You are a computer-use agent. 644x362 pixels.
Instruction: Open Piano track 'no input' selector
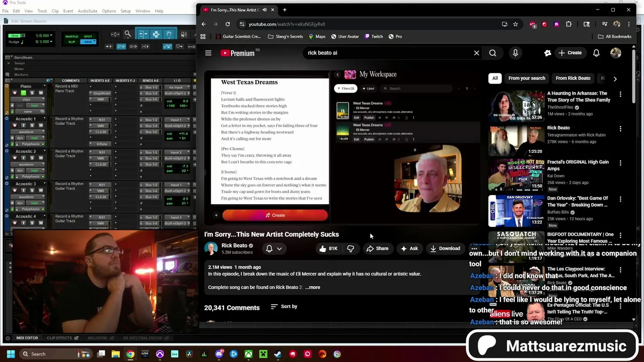pos(177,87)
